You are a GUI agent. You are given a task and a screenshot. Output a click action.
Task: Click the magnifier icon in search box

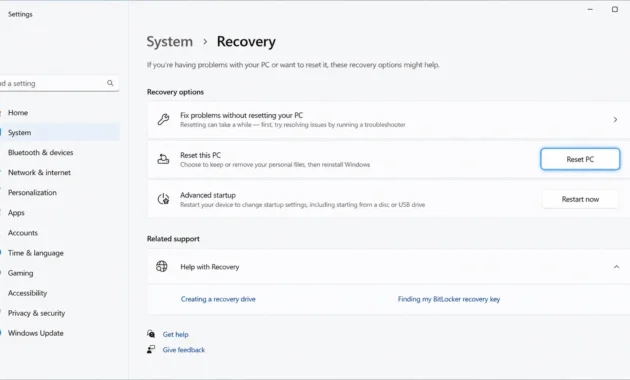coord(110,83)
